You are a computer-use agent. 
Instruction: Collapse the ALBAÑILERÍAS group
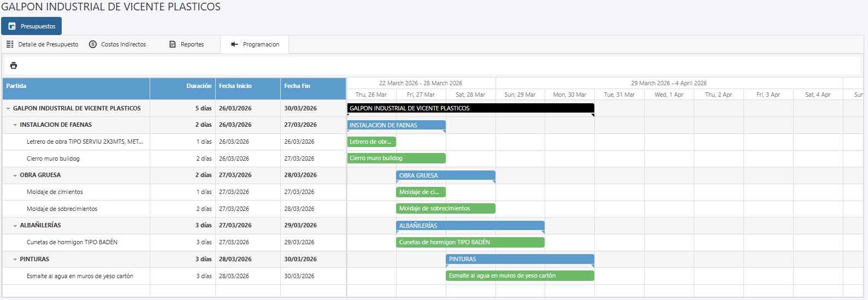(x=15, y=226)
